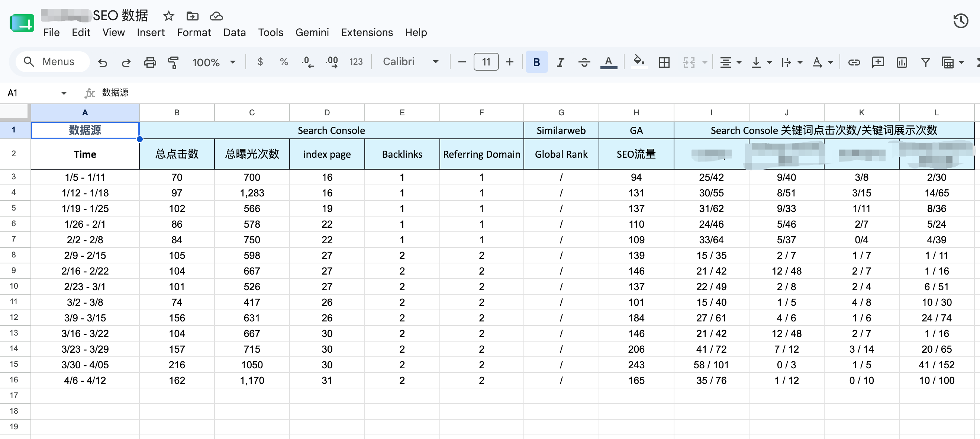The image size is (980, 439).
Task: Insert link with chain icon
Action: click(x=854, y=62)
